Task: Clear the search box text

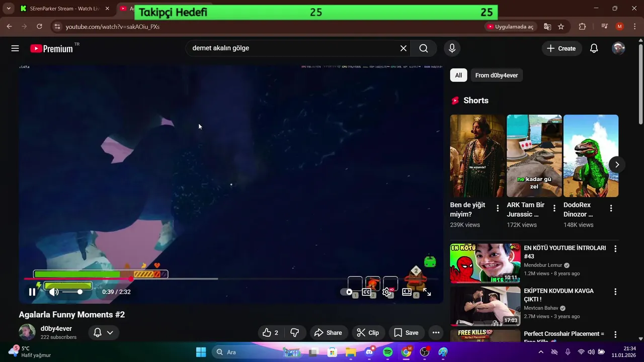Action: (x=403, y=48)
